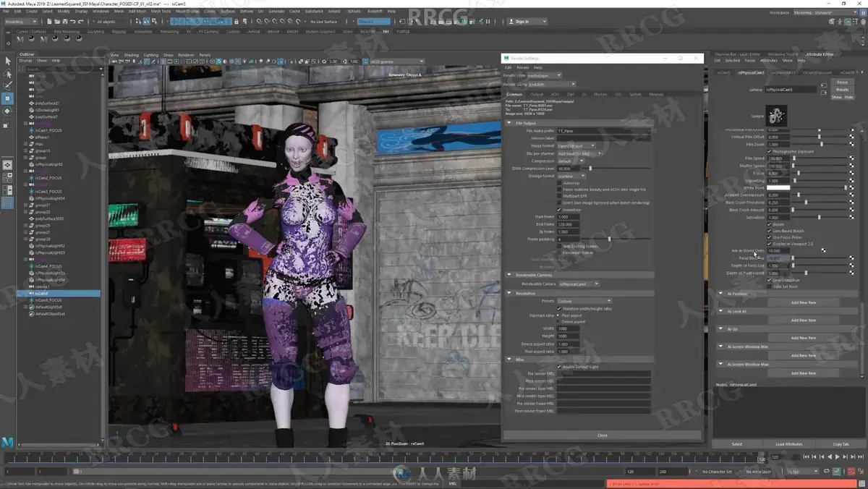This screenshot has width=868, height=489.
Task: Switch to the AOV tab in Render Settings
Action: point(555,94)
